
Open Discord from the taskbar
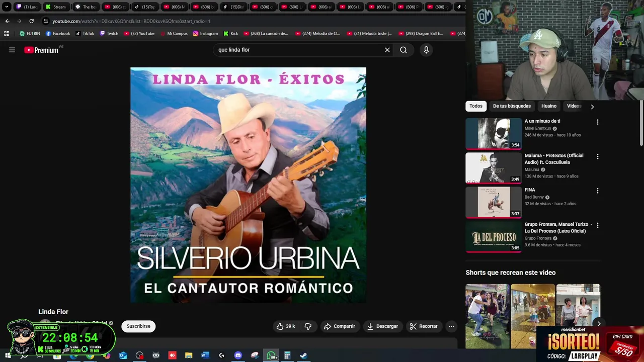pos(238,355)
